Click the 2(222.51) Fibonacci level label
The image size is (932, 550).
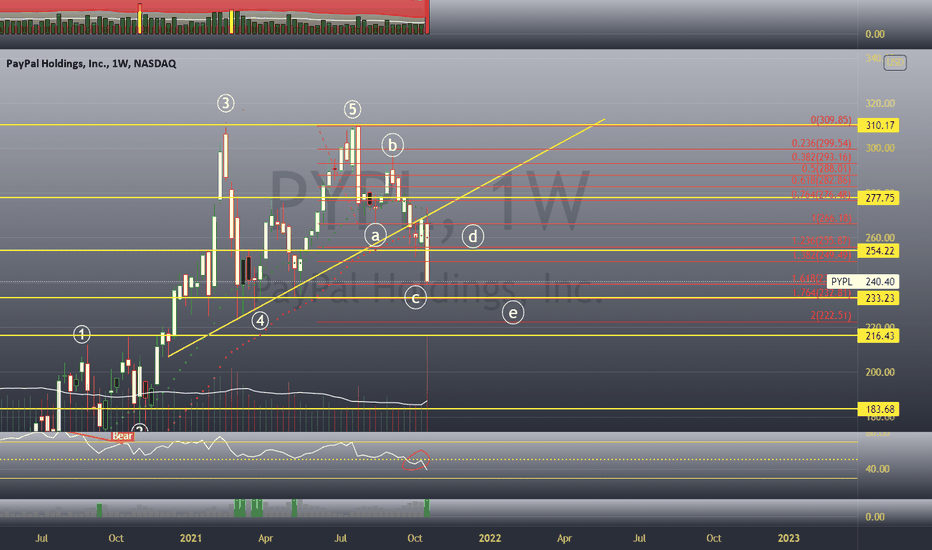[x=831, y=316]
